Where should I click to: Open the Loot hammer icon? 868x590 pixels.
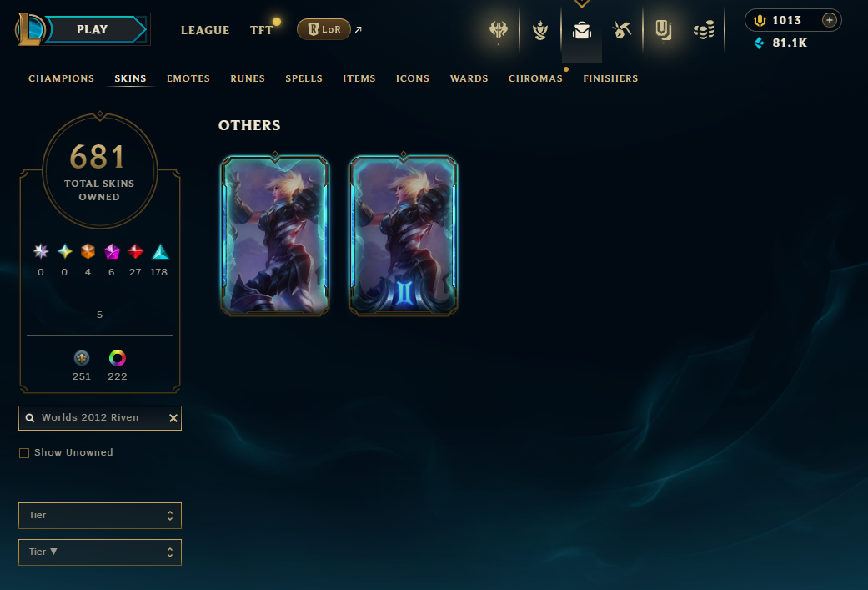(622, 30)
